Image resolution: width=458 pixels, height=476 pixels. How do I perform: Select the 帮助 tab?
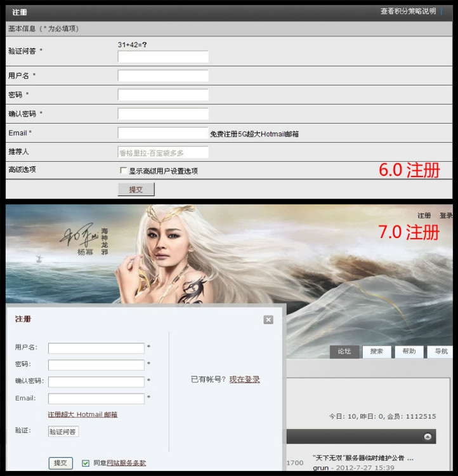pyautogui.click(x=409, y=352)
